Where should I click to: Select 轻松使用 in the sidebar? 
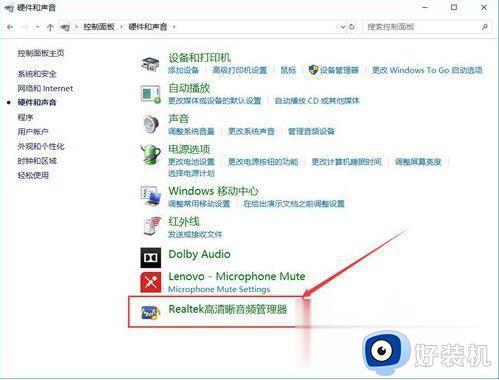[33, 175]
